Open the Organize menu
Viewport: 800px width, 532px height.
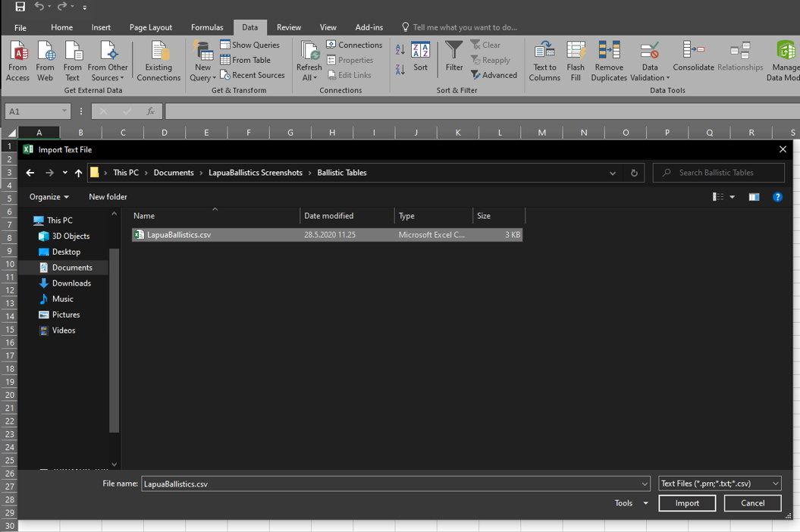click(49, 197)
